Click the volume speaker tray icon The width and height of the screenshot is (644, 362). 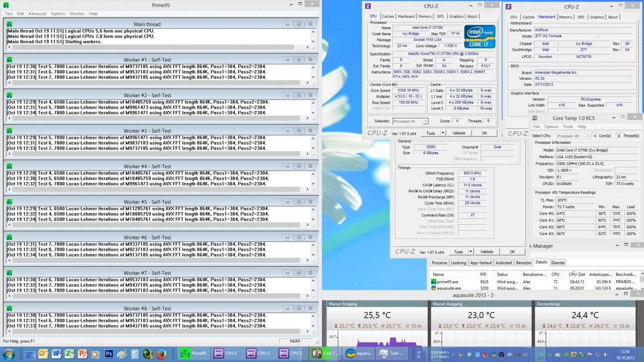606,355
